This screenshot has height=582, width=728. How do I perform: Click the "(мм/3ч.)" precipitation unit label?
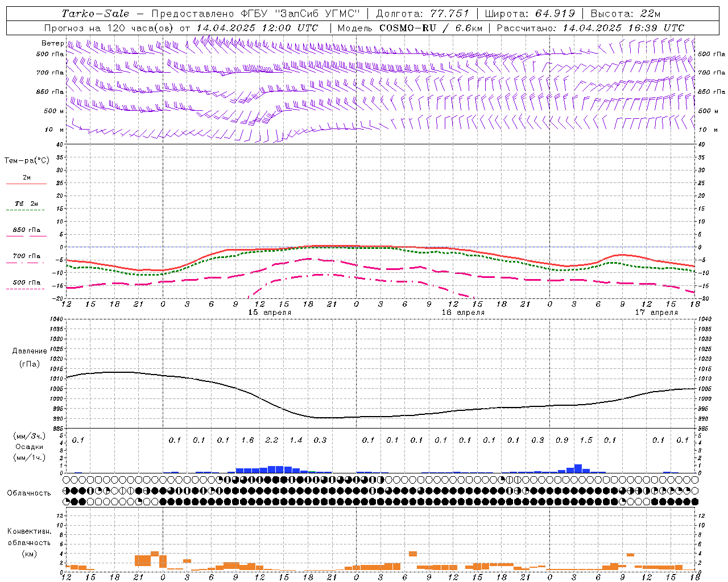[x=30, y=436]
